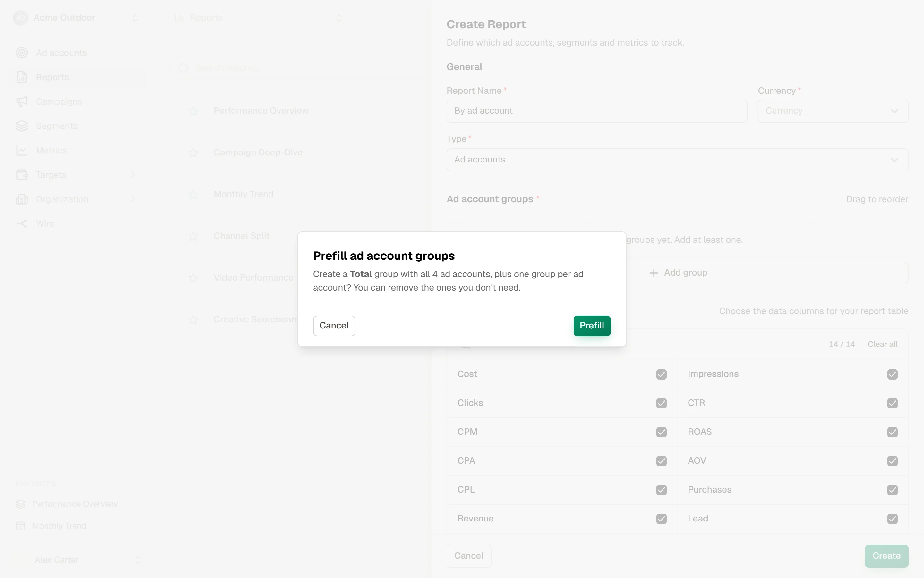Image resolution: width=924 pixels, height=578 pixels.
Task: Star the Creative Scoreboard report
Action: (x=193, y=319)
